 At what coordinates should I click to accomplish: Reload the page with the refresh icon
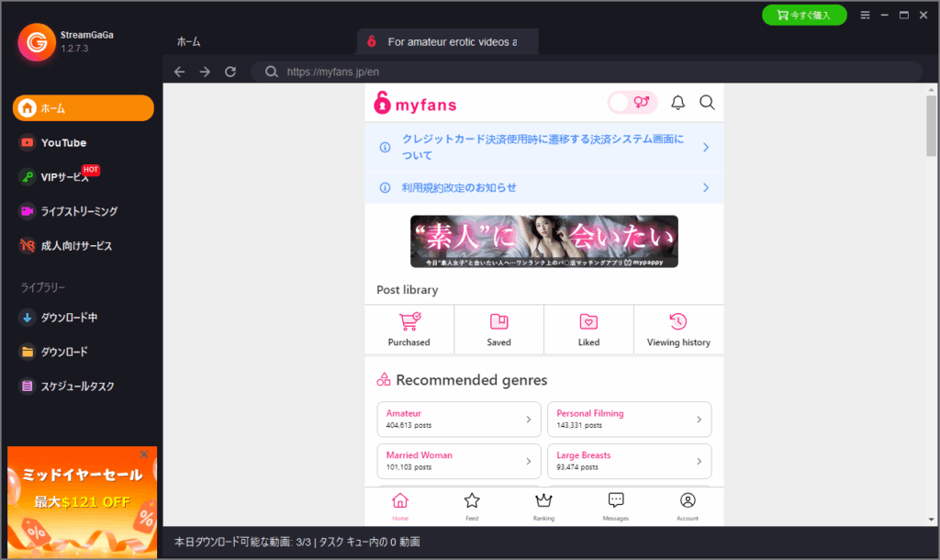tap(230, 72)
